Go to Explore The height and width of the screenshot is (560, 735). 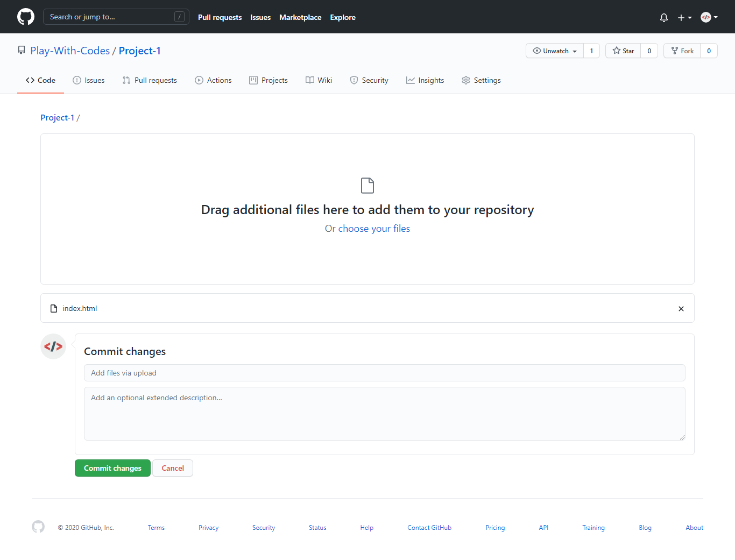click(343, 17)
